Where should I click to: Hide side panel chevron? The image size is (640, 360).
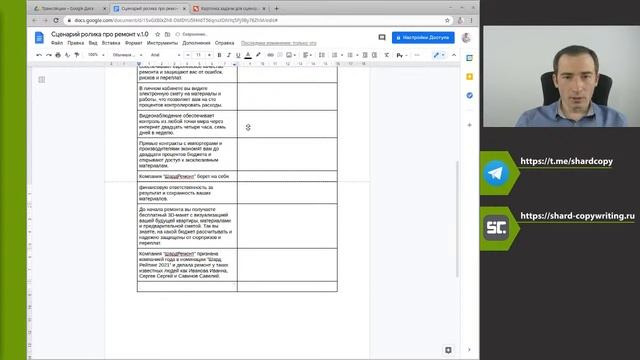[x=469, y=350]
